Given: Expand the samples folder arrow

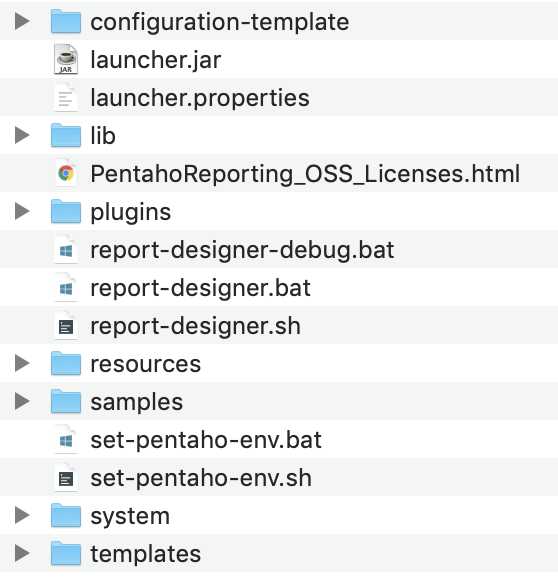Looking at the screenshot, I should [x=22, y=401].
